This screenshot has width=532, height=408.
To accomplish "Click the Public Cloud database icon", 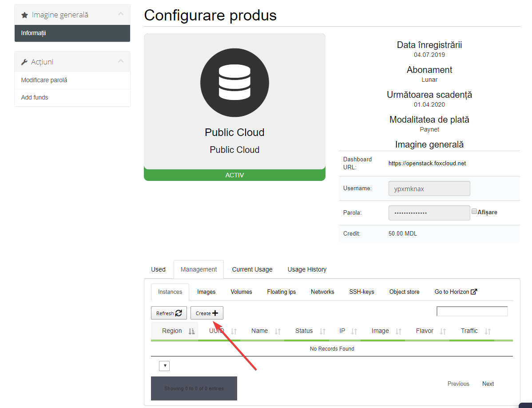I will click(234, 83).
